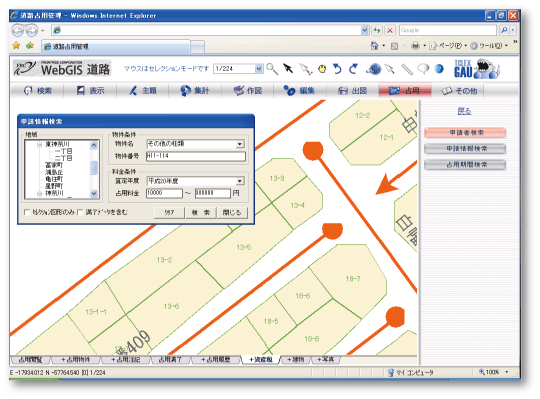Click the blue redo arrow icon
The width and height of the screenshot is (540, 399).
(x=353, y=69)
